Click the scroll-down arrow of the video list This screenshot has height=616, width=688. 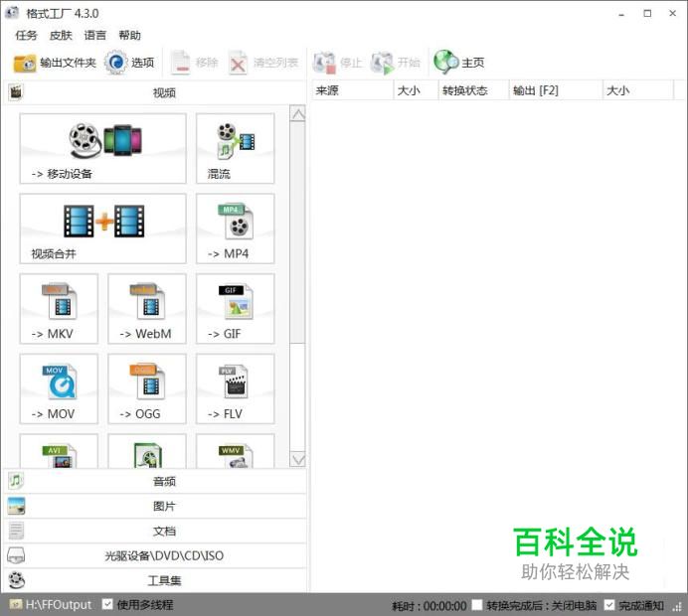click(298, 459)
